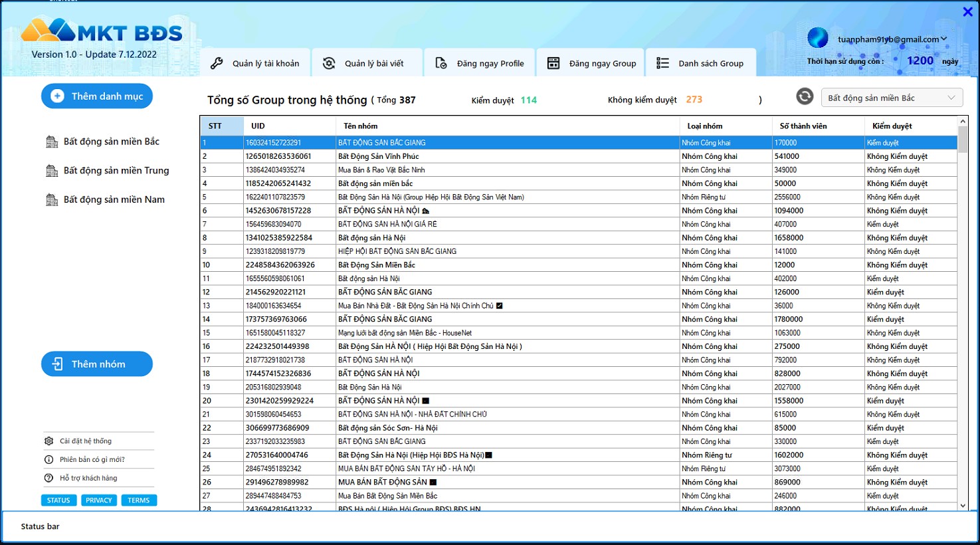Click the circular refresh icon near category dropdown

[x=805, y=96]
